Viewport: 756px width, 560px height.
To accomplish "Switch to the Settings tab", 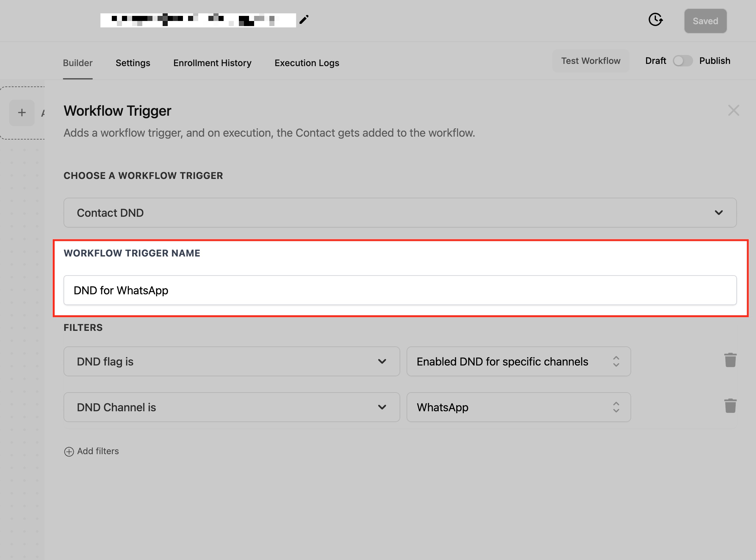I will tap(133, 63).
